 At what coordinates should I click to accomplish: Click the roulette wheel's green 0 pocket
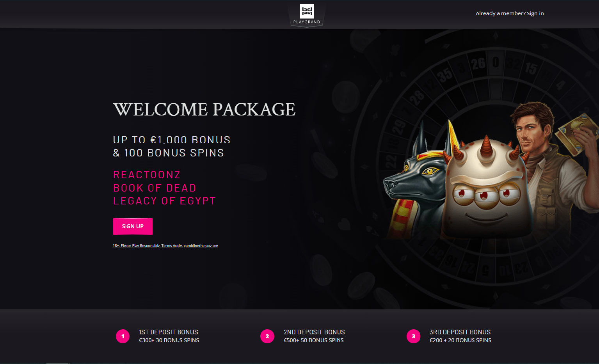(496, 62)
